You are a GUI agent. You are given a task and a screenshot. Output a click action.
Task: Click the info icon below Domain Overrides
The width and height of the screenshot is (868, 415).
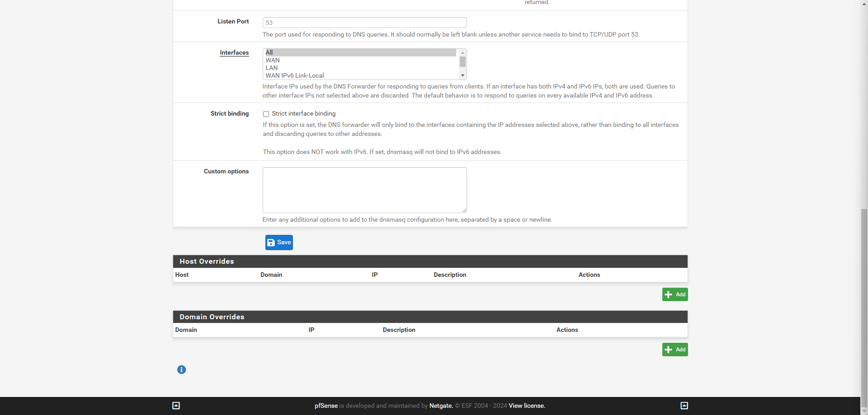[x=181, y=369]
